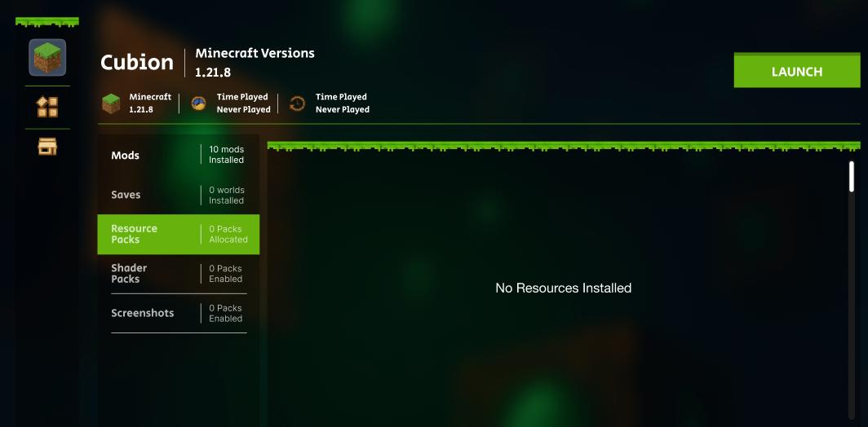Image resolution: width=868 pixels, height=427 pixels.
Task: Click the history arrow Time Played icon
Action: click(x=297, y=103)
